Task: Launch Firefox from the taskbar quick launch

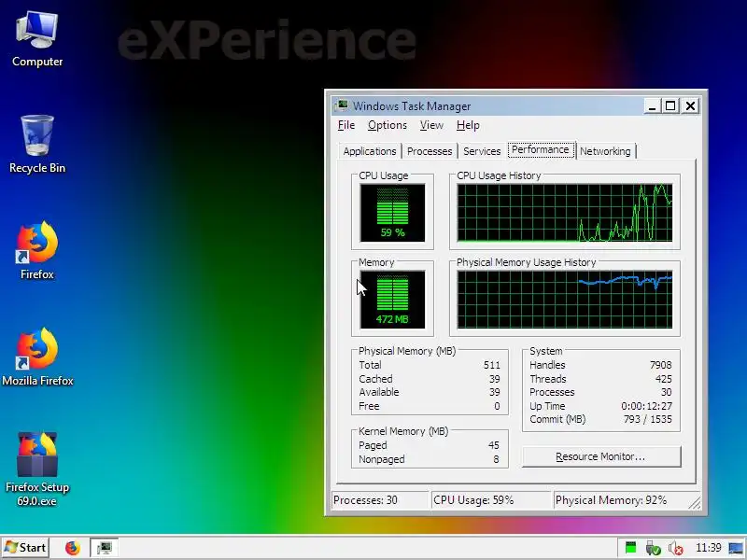Action: pos(73,548)
